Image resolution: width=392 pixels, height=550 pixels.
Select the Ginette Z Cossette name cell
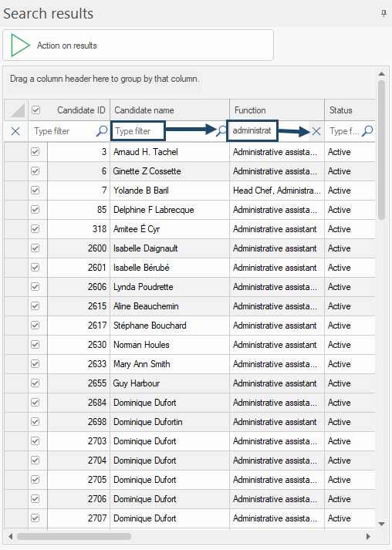coord(170,171)
